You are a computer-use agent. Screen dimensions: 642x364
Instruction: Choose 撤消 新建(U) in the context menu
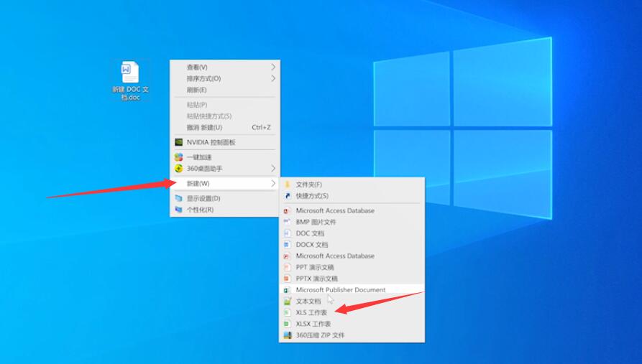pos(224,128)
